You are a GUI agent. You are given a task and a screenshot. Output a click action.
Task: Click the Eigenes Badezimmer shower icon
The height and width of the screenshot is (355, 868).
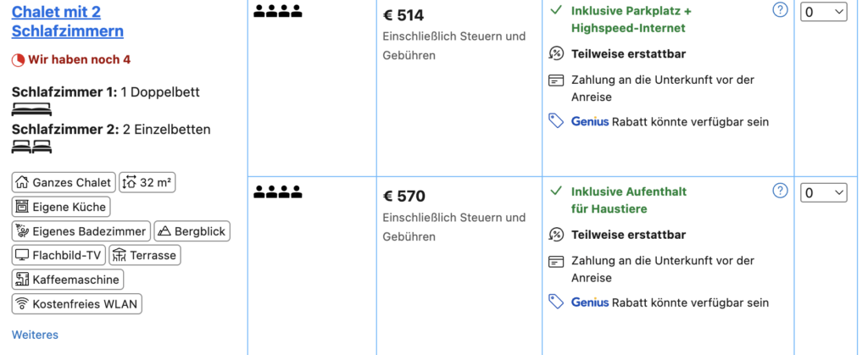tap(22, 231)
